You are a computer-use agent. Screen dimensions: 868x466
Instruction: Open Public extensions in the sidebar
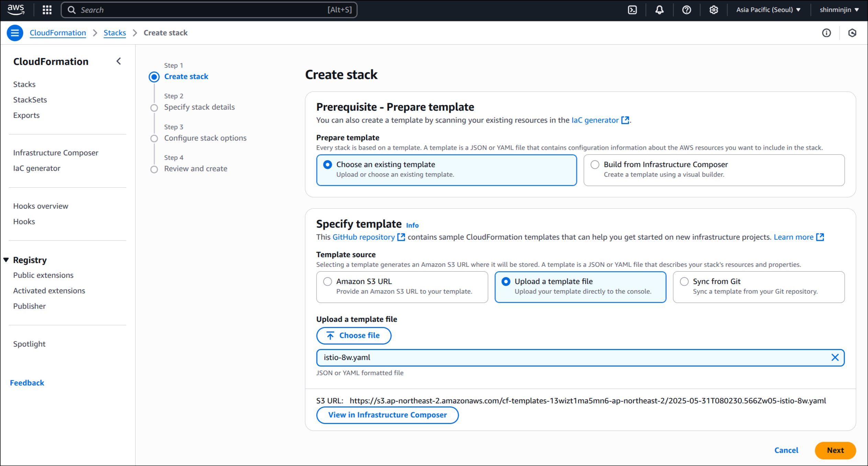click(43, 275)
